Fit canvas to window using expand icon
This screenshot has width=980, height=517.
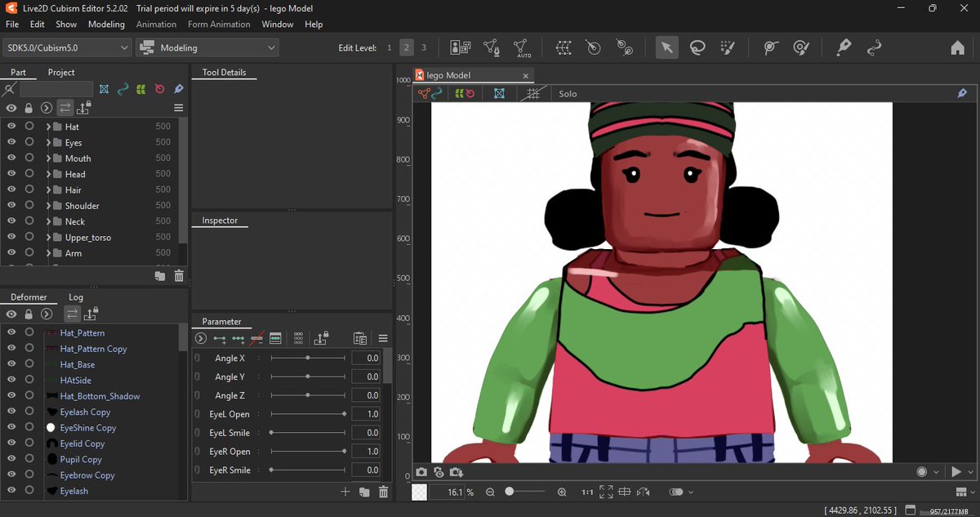click(x=605, y=492)
